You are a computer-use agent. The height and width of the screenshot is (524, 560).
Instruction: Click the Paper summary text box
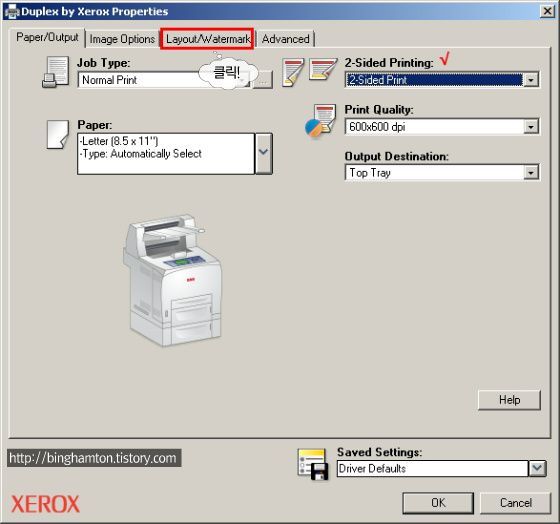[x=166, y=154]
